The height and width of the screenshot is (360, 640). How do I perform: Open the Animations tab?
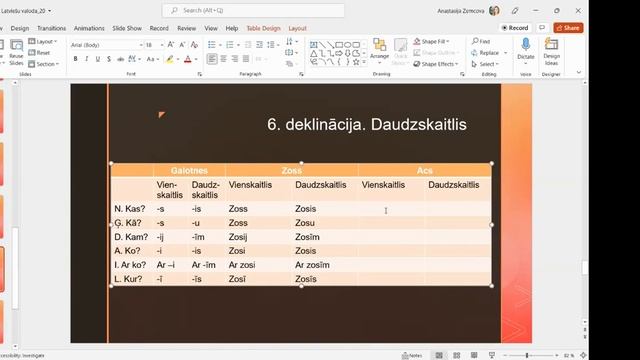pyautogui.click(x=89, y=28)
